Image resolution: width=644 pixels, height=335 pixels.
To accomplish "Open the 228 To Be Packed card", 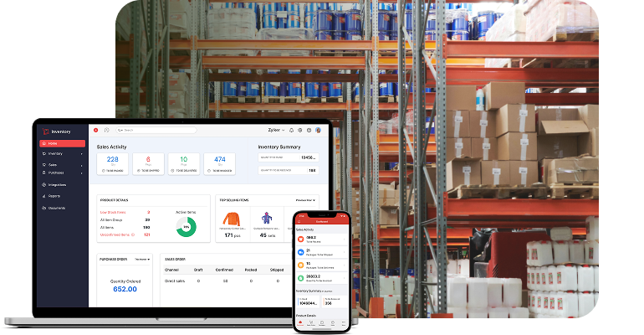I will pyautogui.click(x=112, y=162).
